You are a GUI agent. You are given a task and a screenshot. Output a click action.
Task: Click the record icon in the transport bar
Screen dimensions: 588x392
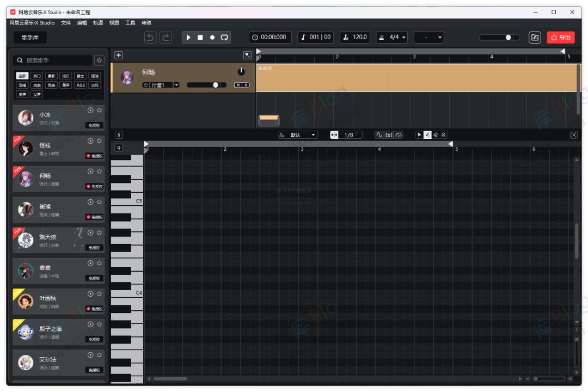tap(212, 37)
